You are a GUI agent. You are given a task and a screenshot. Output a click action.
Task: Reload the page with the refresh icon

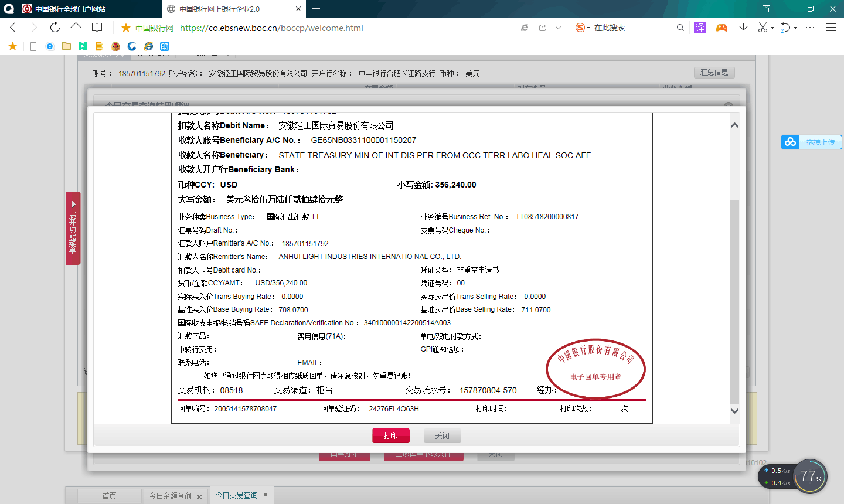pos(55,28)
